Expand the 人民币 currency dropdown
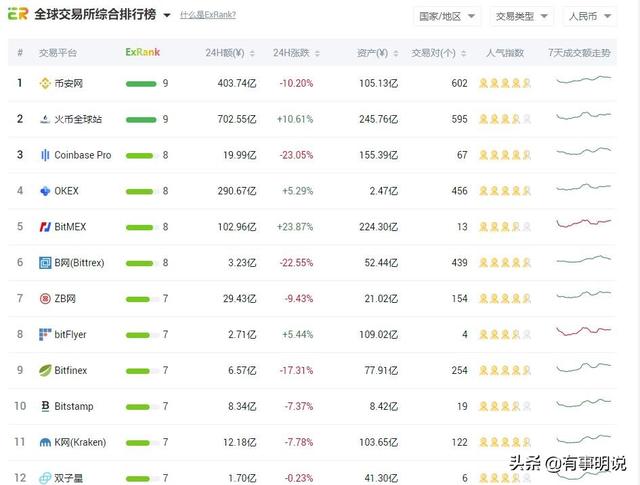The image size is (640, 485). (x=587, y=17)
